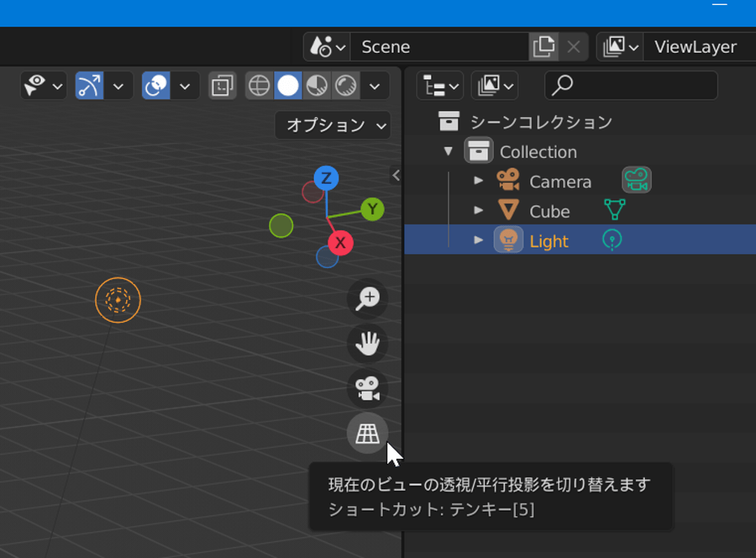Switch to wireframe shading
Screen dimensions: 756x558
pos(260,86)
